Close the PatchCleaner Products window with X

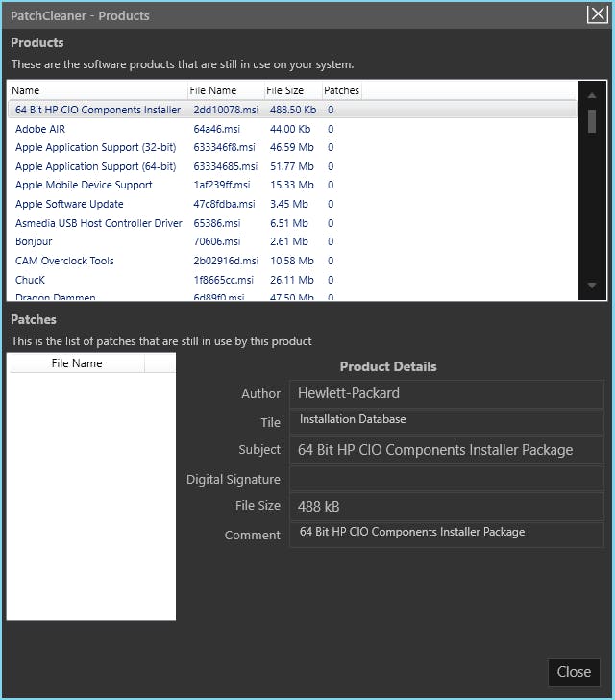[x=597, y=14]
